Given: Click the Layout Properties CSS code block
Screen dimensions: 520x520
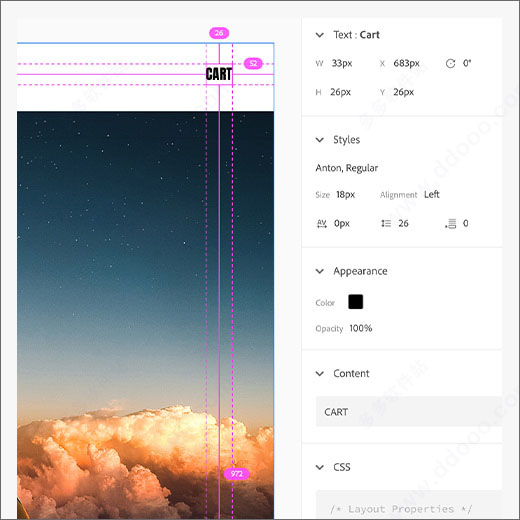Looking at the screenshot, I should 409,505.
